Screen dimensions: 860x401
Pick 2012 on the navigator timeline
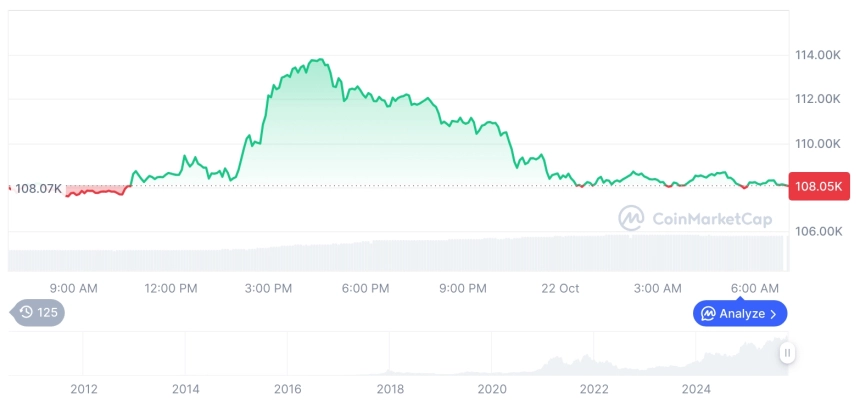tap(83, 388)
